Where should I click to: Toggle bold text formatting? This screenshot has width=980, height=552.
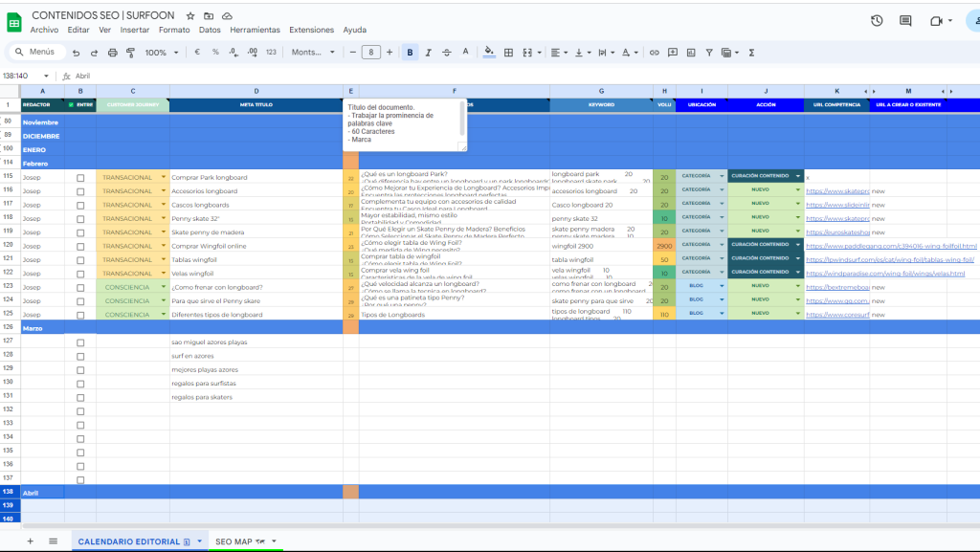(410, 52)
